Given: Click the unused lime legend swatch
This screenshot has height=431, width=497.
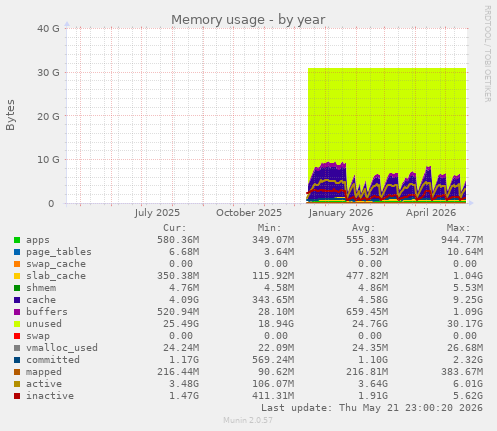Looking at the screenshot, I should 17,324.
